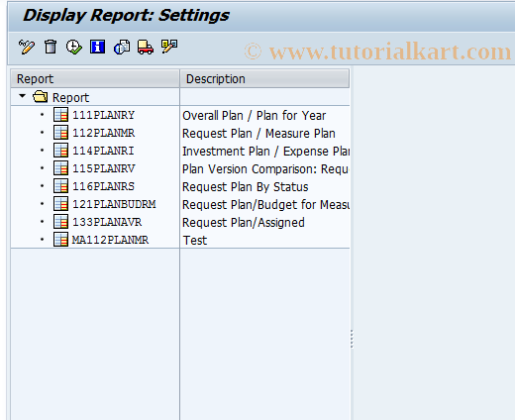Click report icon for 116PLANRS

60,186
